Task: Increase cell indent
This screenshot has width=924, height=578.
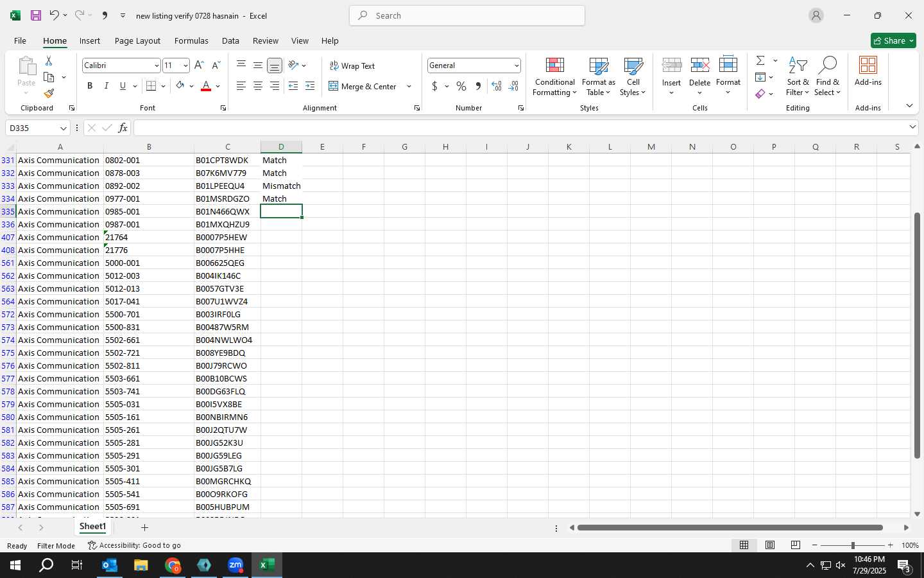Action: click(x=310, y=86)
